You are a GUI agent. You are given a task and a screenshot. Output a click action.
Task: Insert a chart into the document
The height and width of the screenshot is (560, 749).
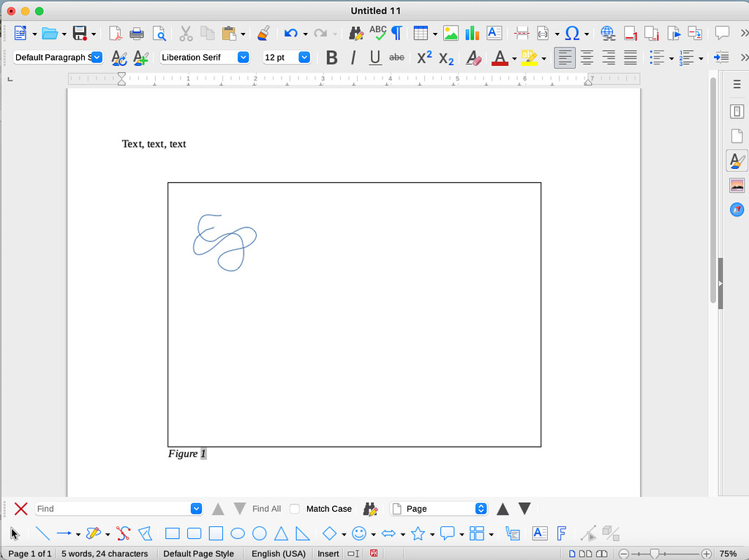pos(472,33)
